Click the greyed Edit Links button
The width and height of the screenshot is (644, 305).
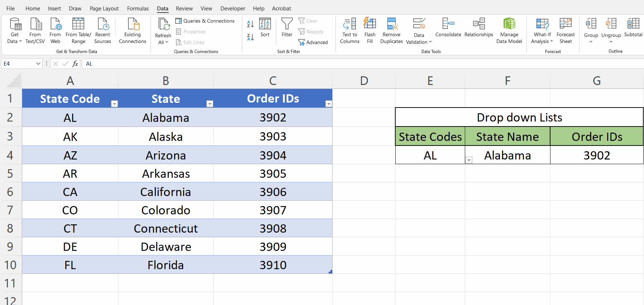point(190,42)
